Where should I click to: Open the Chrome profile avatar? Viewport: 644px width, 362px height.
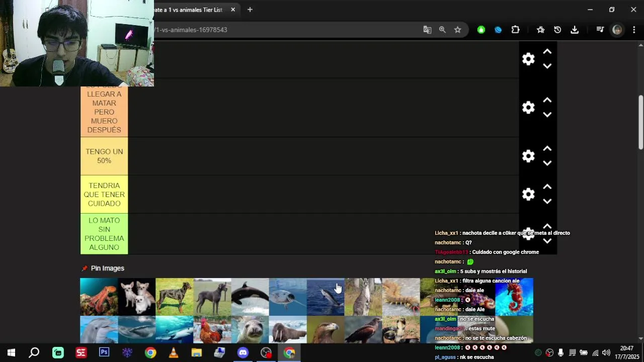click(x=617, y=30)
